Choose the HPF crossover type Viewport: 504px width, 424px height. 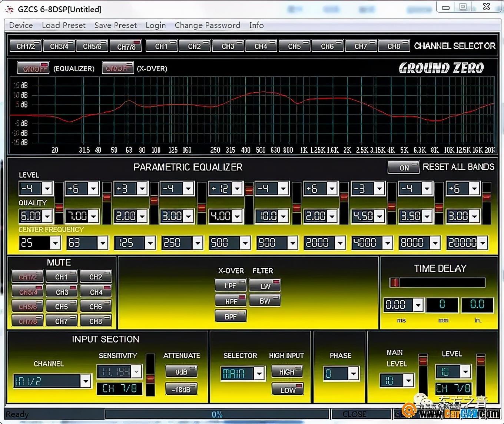tap(231, 301)
